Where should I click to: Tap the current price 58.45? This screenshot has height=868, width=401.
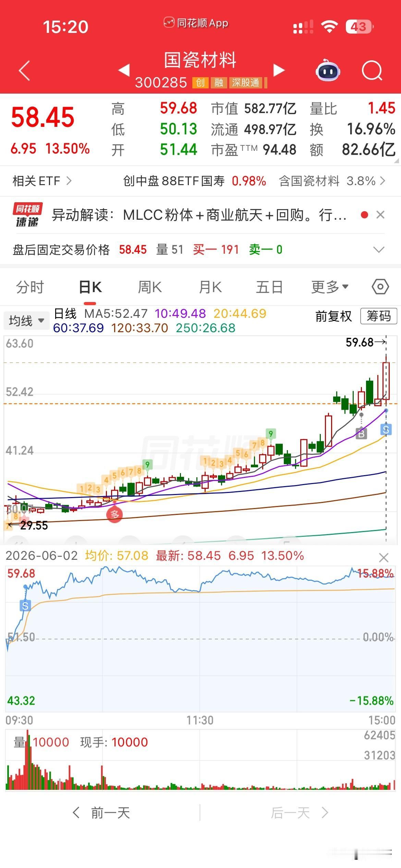coord(43,117)
